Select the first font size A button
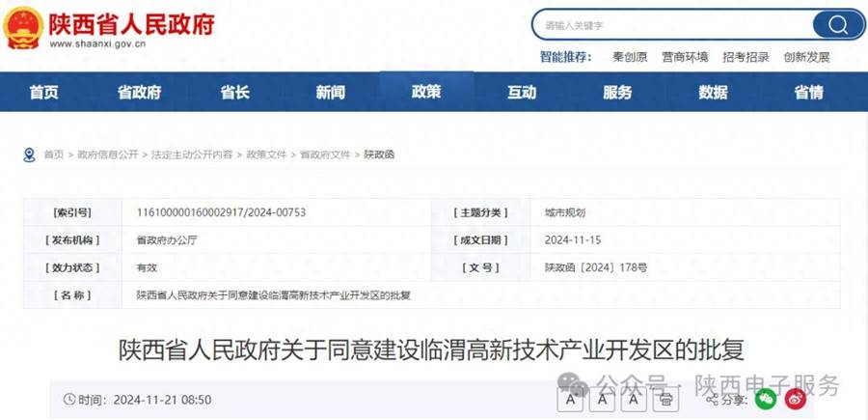Image resolution: width=868 pixels, height=420 pixels. (x=572, y=399)
